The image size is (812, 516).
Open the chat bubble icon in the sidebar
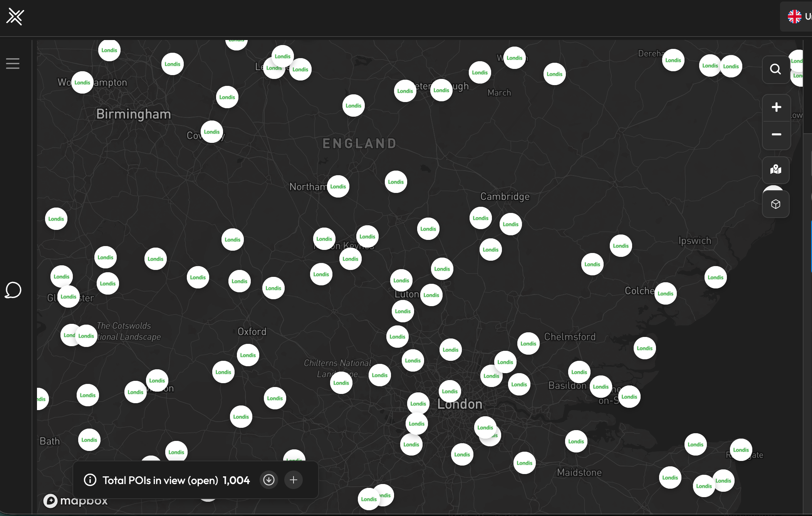pos(13,290)
